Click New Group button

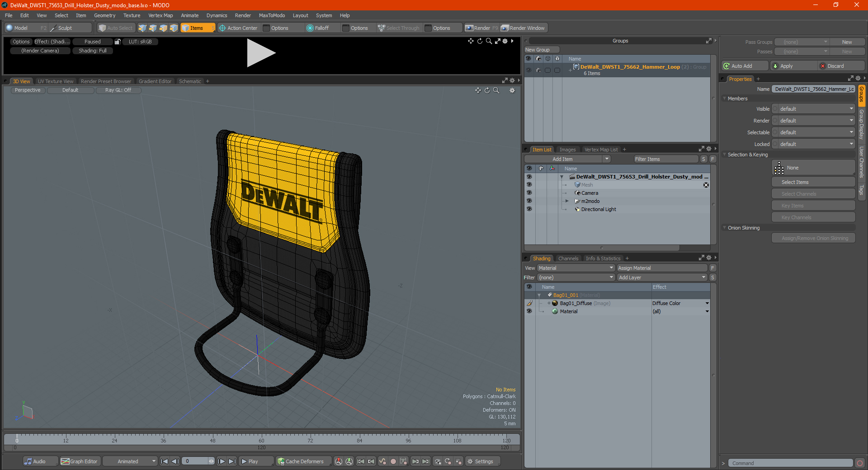tap(542, 50)
